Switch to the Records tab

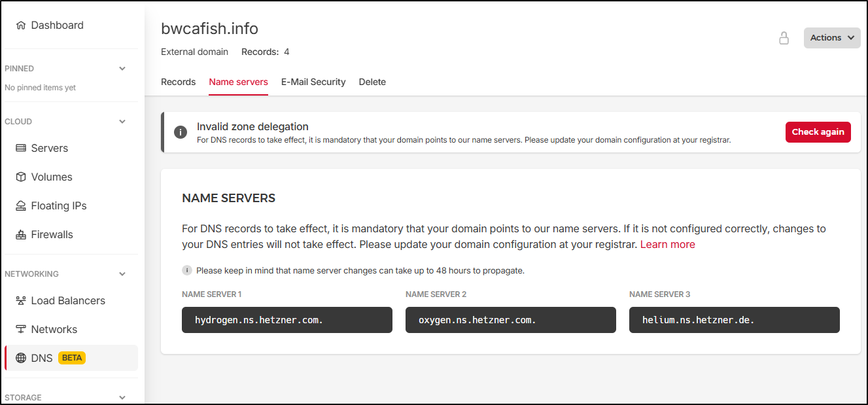point(178,82)
